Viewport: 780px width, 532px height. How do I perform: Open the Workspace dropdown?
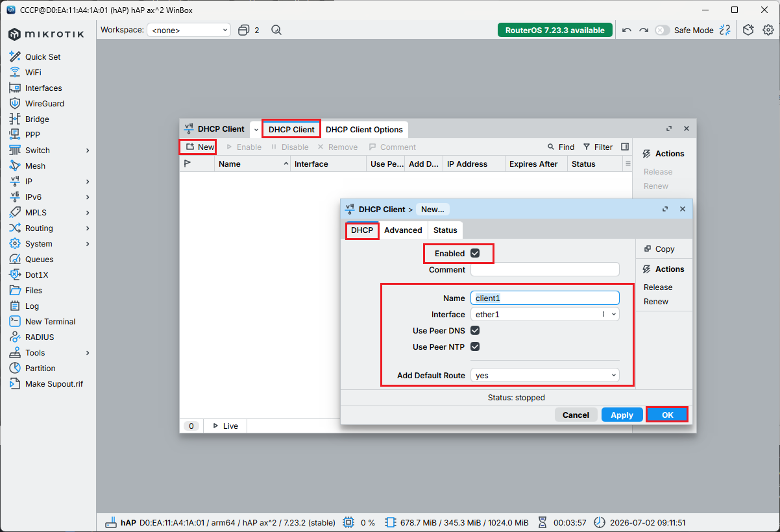tap(189, 30)
